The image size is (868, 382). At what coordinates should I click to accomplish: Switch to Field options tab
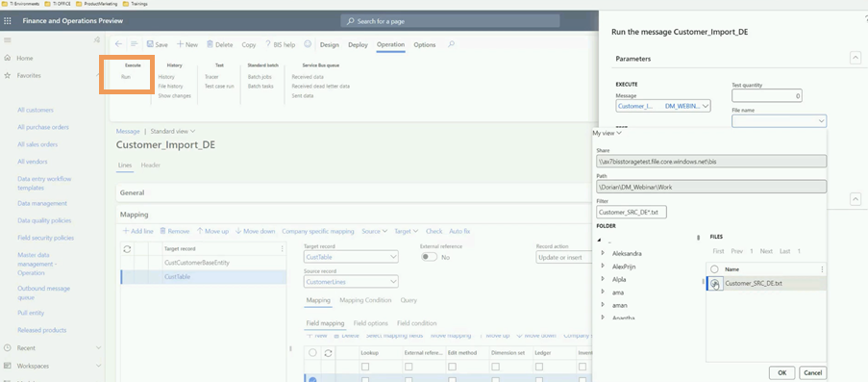[x=370, y=323]
